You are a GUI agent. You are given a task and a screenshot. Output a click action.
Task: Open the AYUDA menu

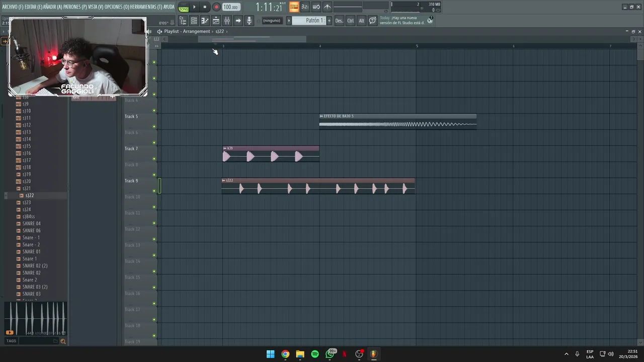169,7
